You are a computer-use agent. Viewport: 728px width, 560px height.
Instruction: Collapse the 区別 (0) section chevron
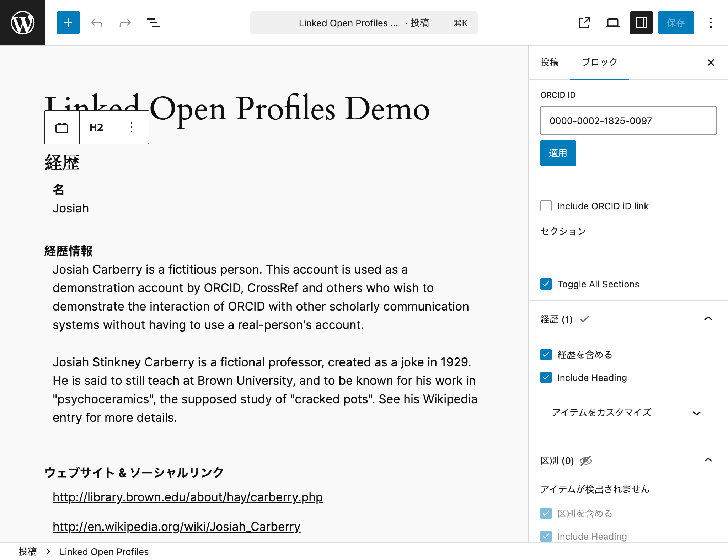[708, 460]
